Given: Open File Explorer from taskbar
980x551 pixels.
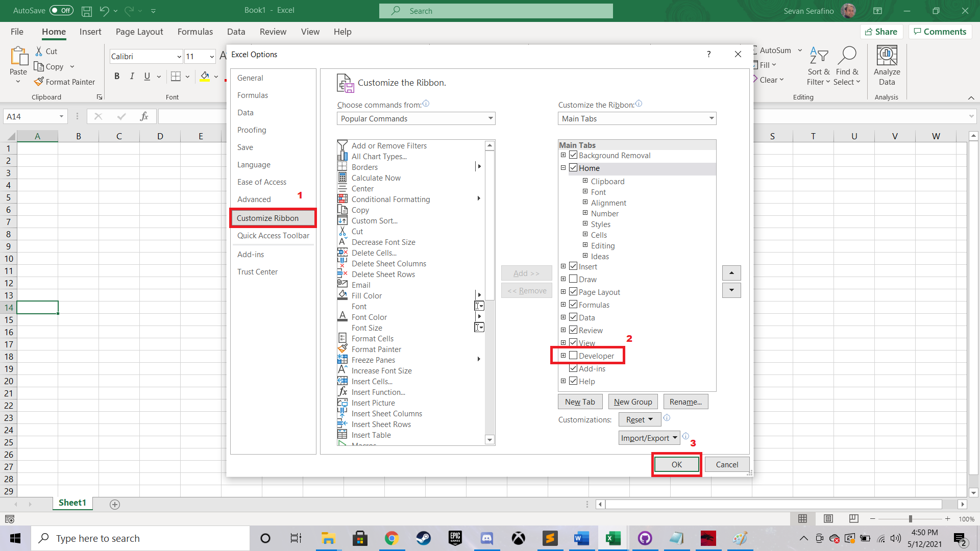Looking at the screenshot, I should tap(328, 538).
